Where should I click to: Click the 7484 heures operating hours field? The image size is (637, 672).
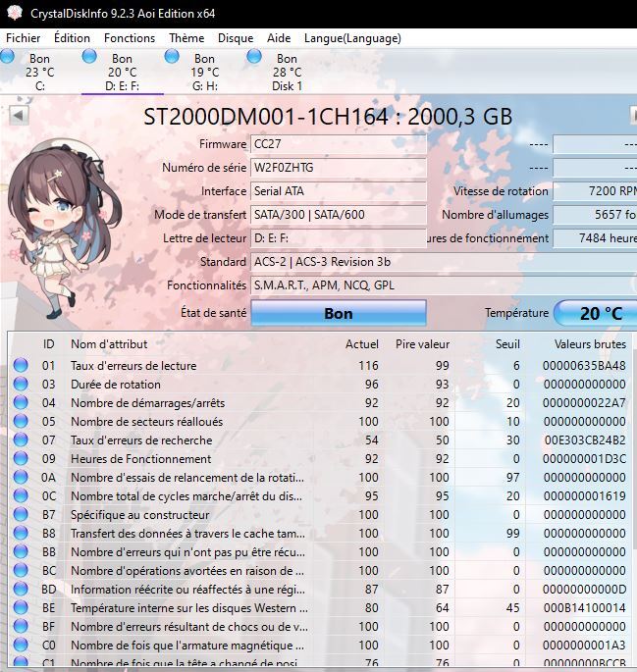pyautogui.click(x=595, y=238)
